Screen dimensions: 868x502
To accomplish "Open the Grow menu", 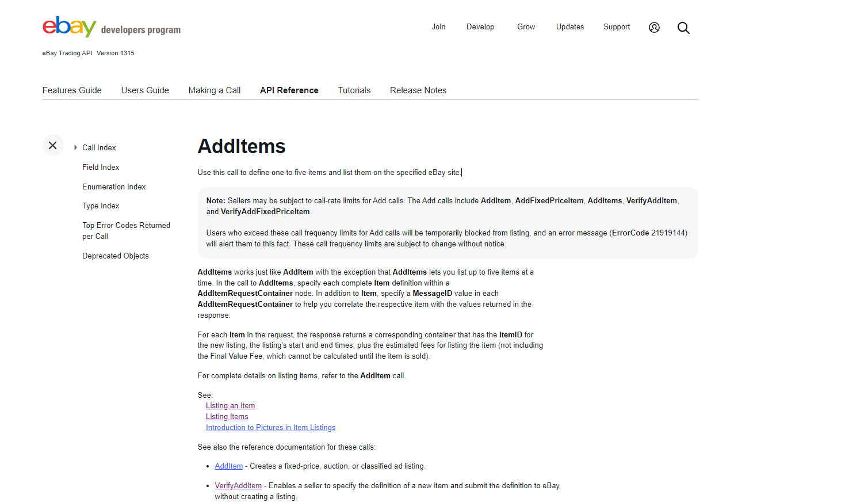I will (526, 27).
